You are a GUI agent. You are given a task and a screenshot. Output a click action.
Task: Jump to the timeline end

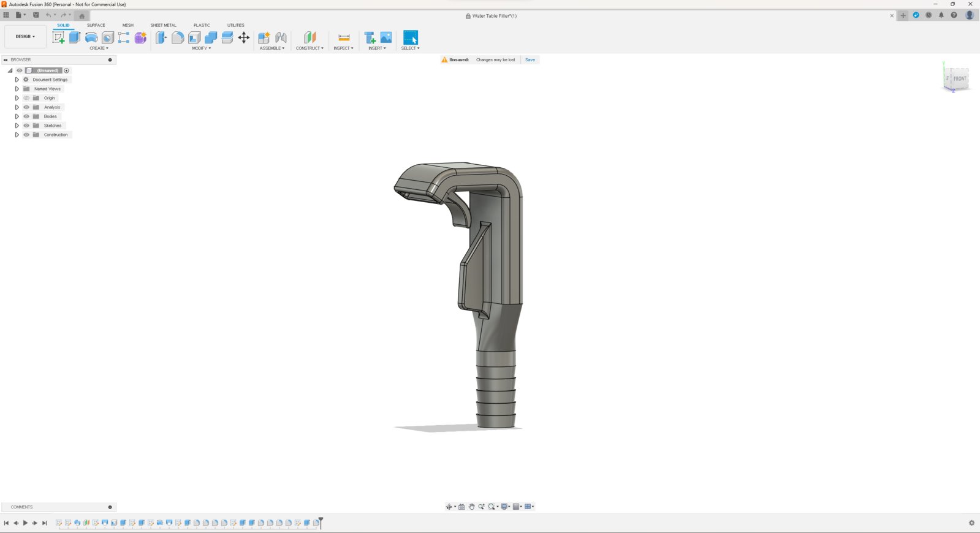click(44, 523)
